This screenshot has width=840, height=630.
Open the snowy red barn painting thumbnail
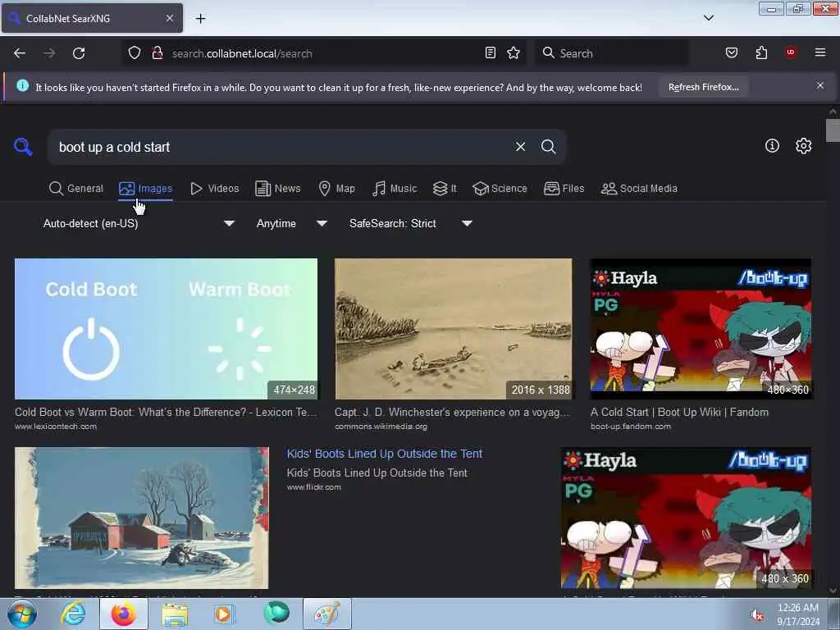coord(141,518)
